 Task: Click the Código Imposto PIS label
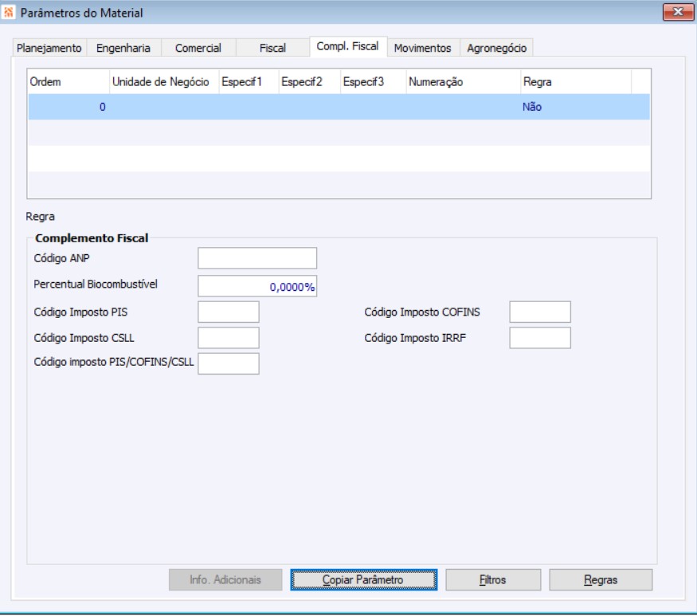(80, 312)
